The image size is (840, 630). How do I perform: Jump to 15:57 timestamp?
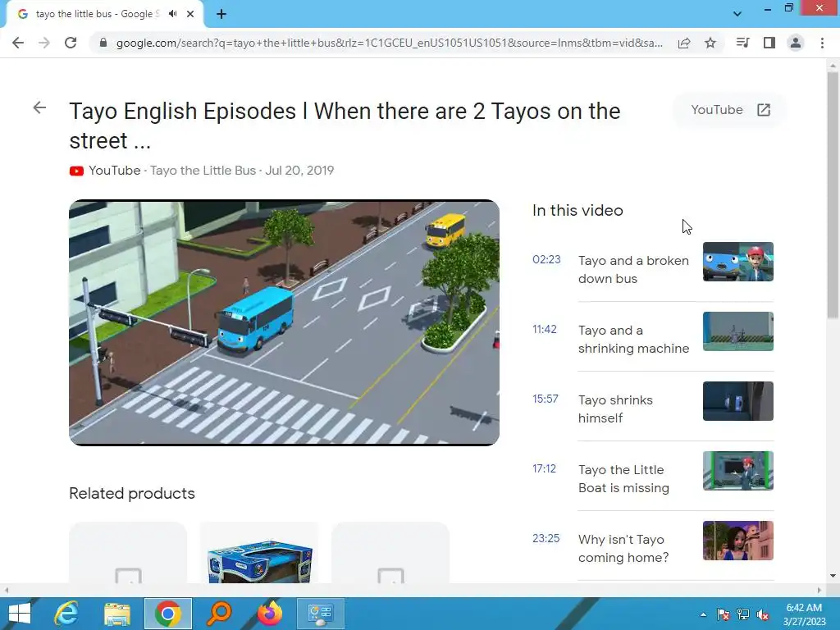(545, 399)
